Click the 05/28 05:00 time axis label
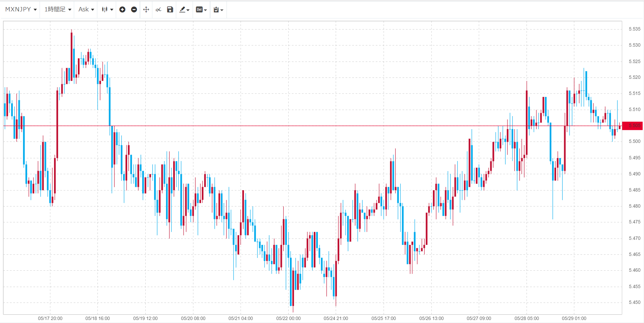 [527, 319]
